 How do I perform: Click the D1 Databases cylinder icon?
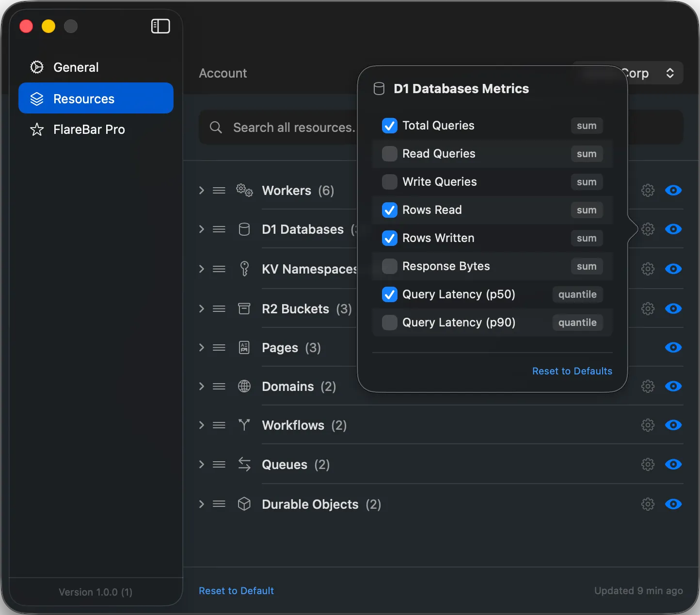tap(244, 229)
